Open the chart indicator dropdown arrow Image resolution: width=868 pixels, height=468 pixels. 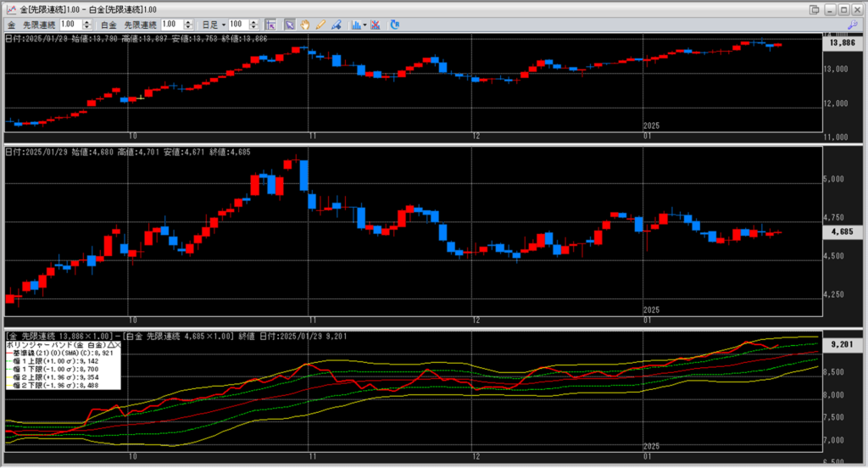coord(364,25)
